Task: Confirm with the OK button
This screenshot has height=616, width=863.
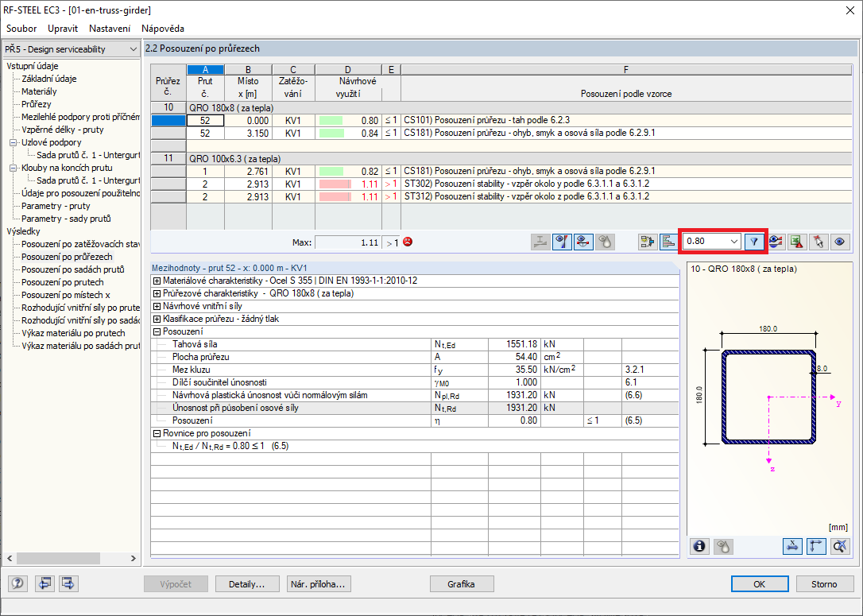Action: (760, 584)
